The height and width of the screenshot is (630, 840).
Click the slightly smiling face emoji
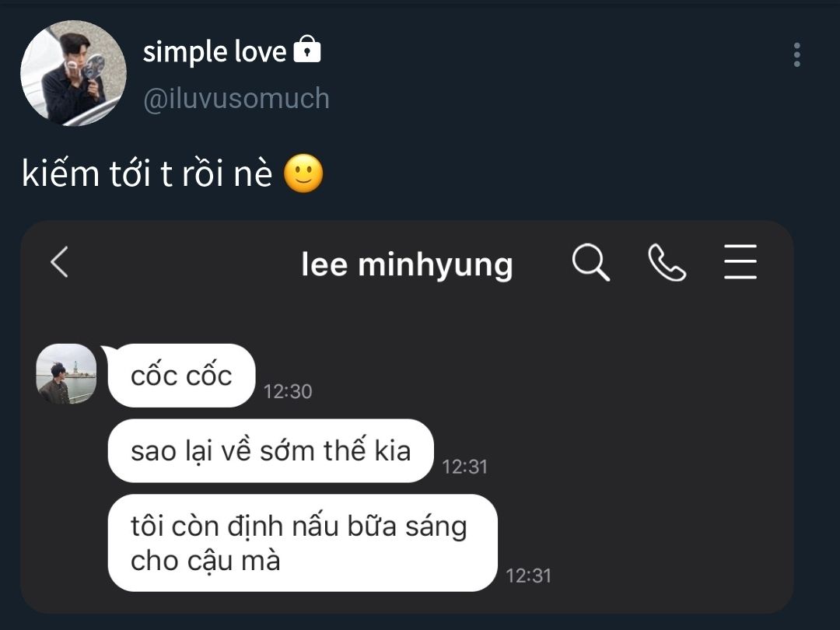pyautogui.click(x=303, y=174)
